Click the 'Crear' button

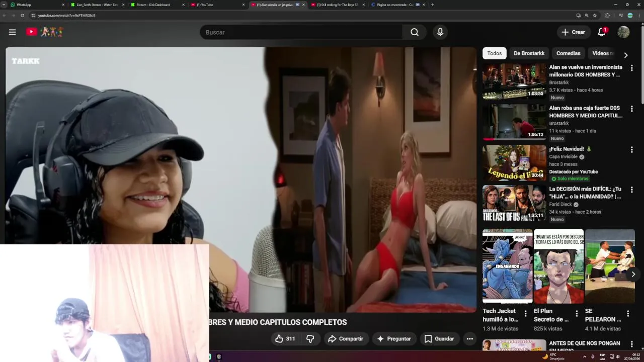(x=574, y=32)
